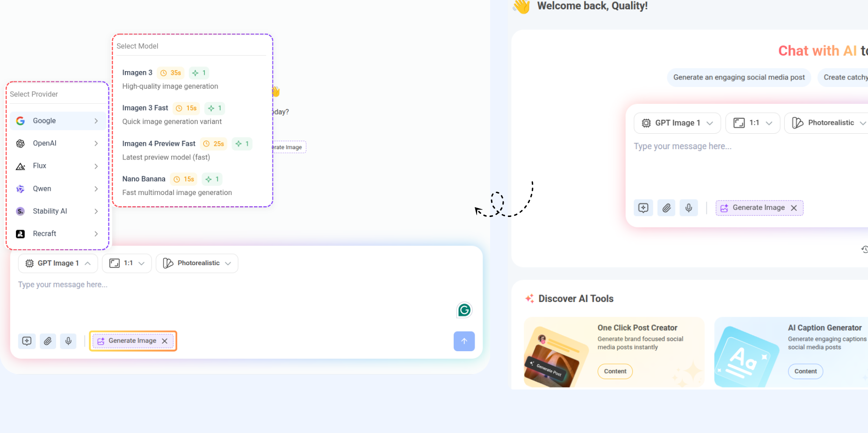Remove the Generate Image chip in the Welcome back panel

(794, 208)
